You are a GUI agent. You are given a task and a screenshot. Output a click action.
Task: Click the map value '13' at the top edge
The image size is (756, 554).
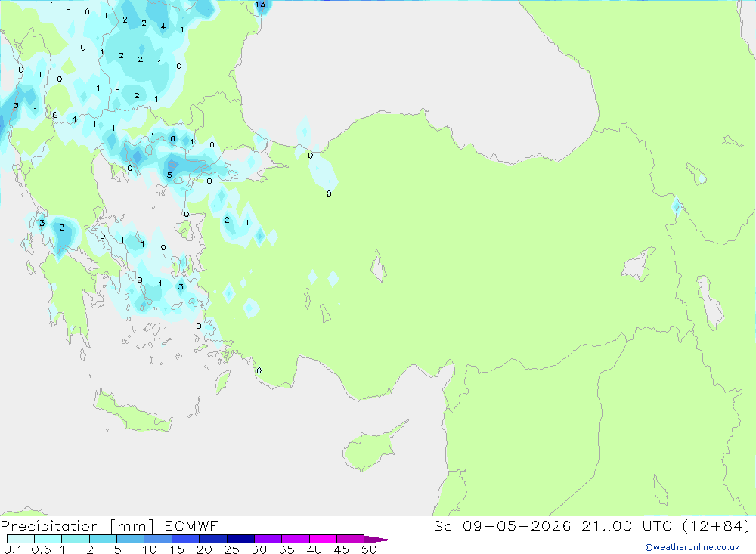coord(260,5)
